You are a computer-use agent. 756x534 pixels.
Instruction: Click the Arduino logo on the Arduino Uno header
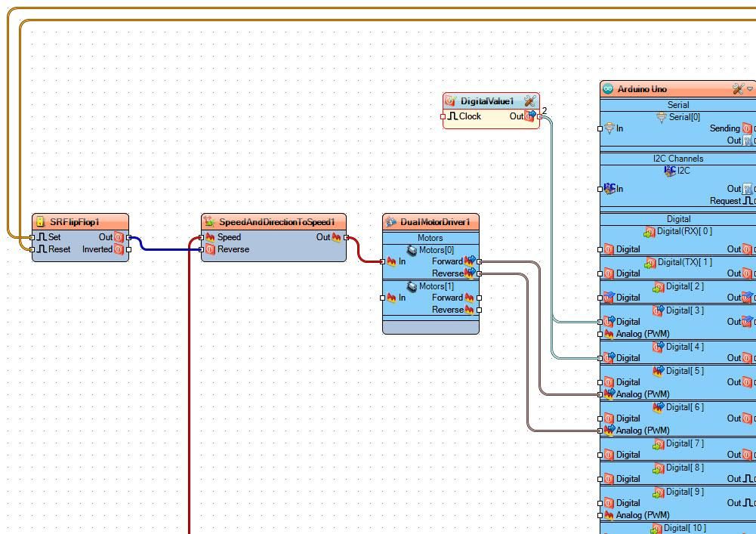[609, 88]
